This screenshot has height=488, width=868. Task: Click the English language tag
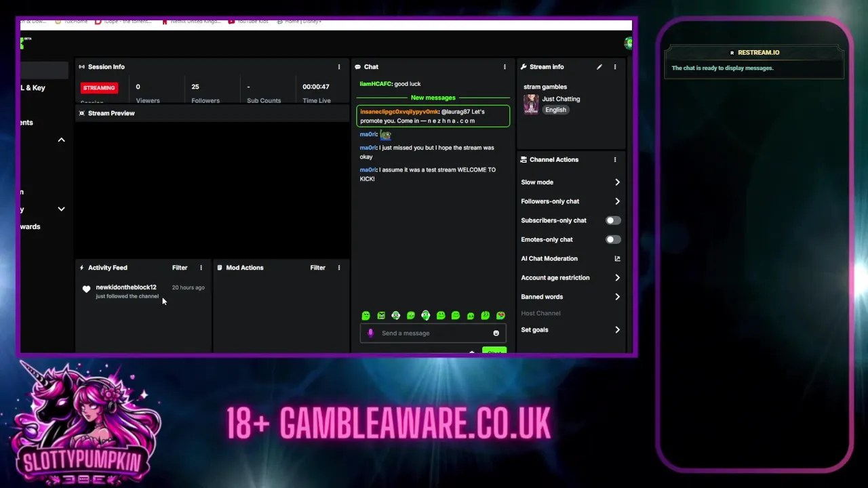(555, 110)
